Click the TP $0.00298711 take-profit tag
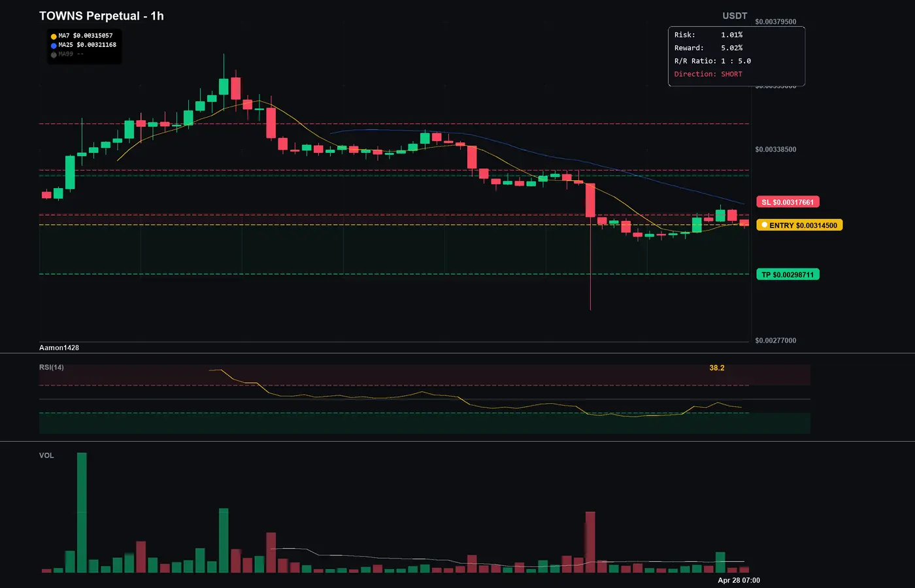 [788, 275]
